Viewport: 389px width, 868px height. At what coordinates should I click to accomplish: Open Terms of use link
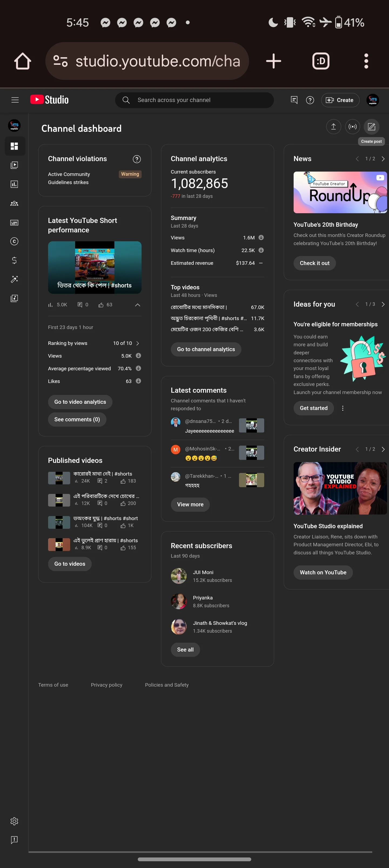point(53,685)
